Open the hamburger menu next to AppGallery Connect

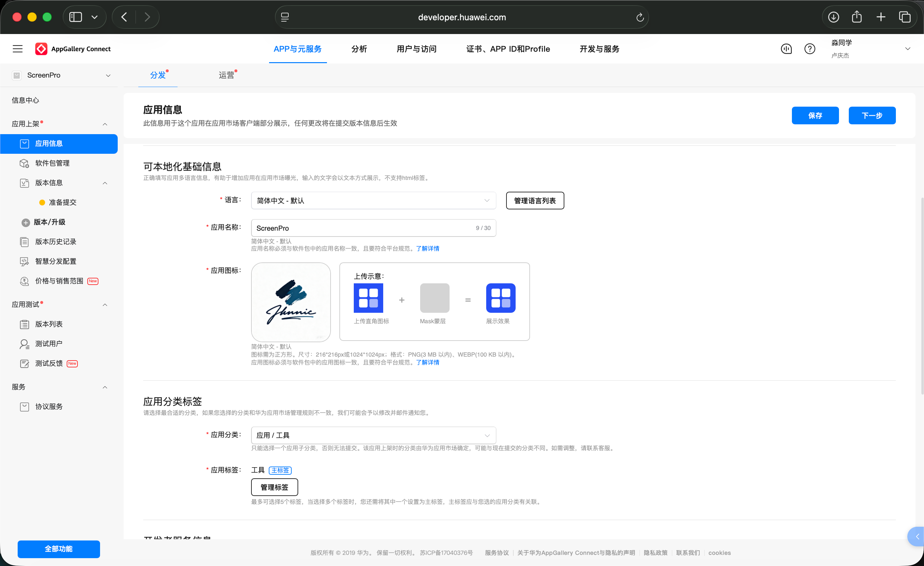(x=18, y=49)
